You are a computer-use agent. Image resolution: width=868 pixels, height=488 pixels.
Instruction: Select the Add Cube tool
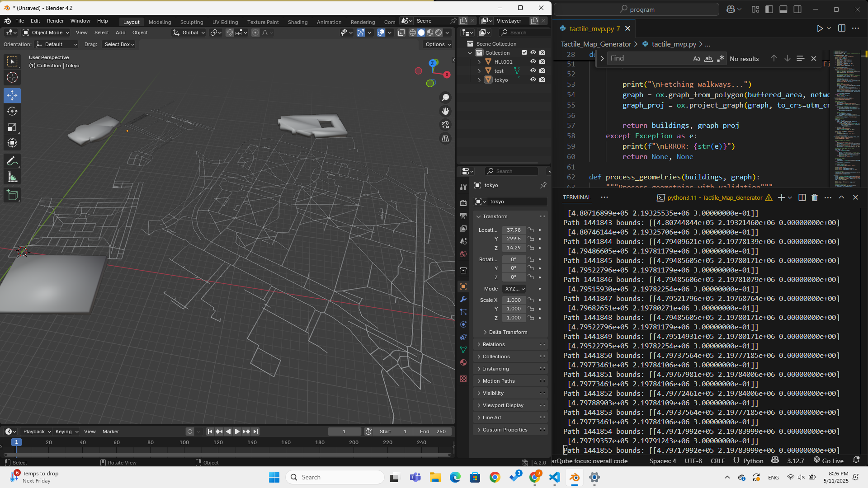(x=12, y=195)
